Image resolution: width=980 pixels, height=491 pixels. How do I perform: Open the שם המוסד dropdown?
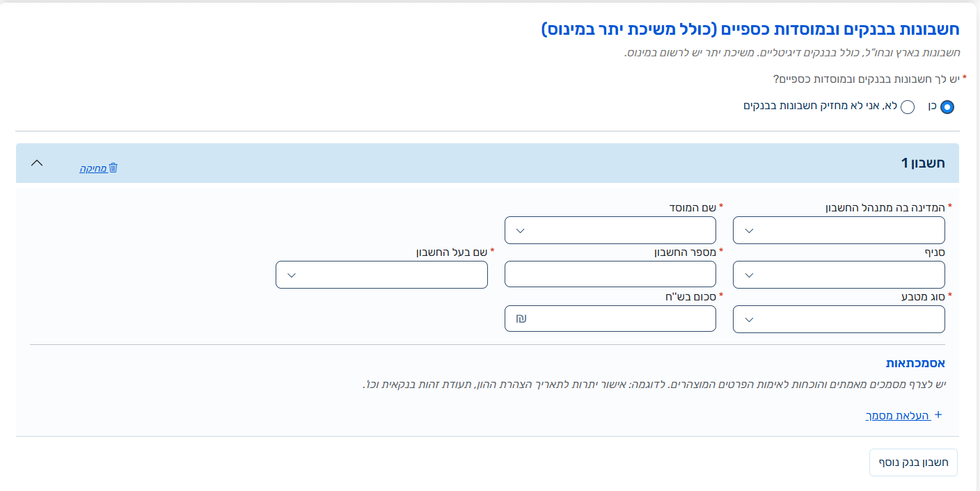(610, 230)
